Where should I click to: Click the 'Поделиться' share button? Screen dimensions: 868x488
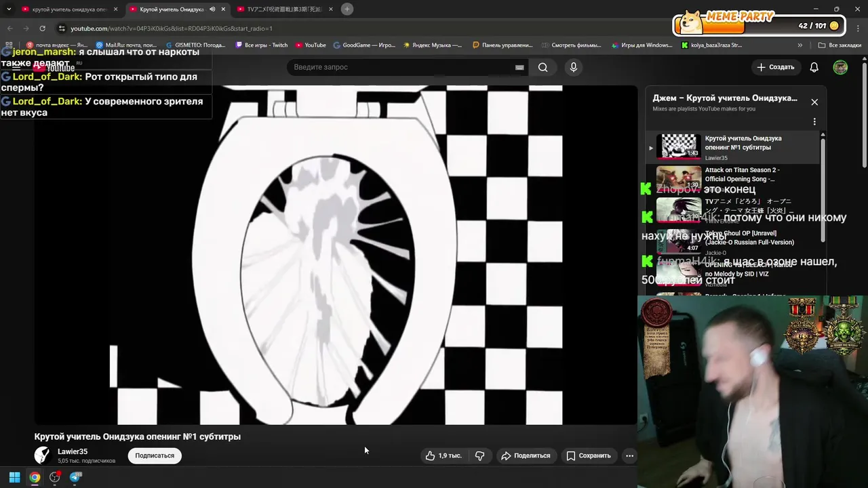[526, 455]
